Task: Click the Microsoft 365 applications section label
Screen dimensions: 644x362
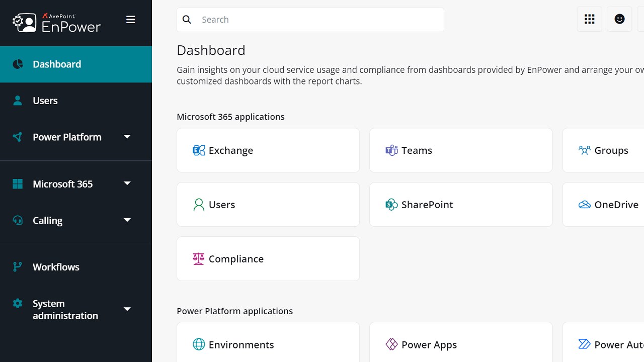Action: pos(230,117)
